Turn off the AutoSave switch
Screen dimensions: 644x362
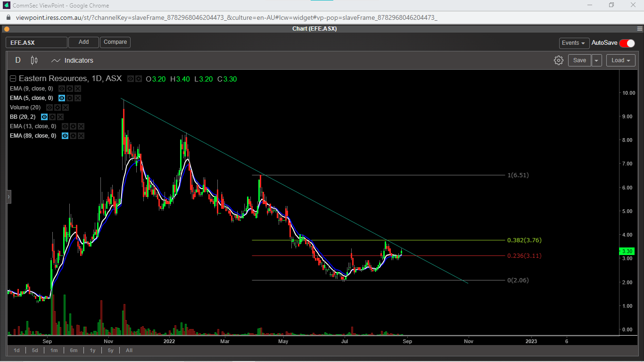pyautogui.click(x=627, y=43)
